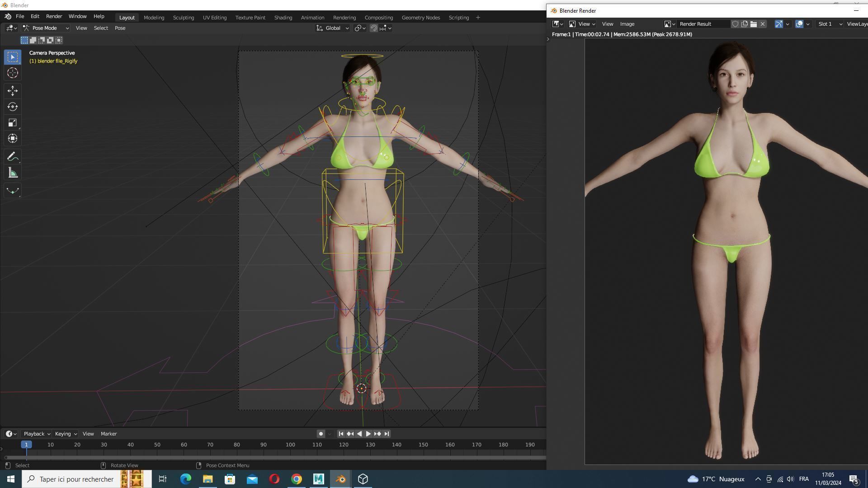Image resolution: width=868 pixels, height=488 pixels.
Task: Toggle overlays in Render window header
Action: (x=799, y=24)
